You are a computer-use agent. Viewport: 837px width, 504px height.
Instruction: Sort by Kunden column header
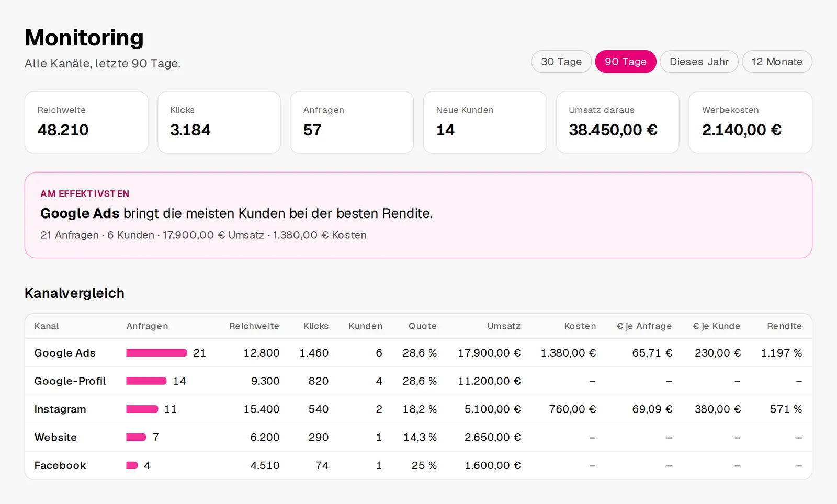click(366, 326)
